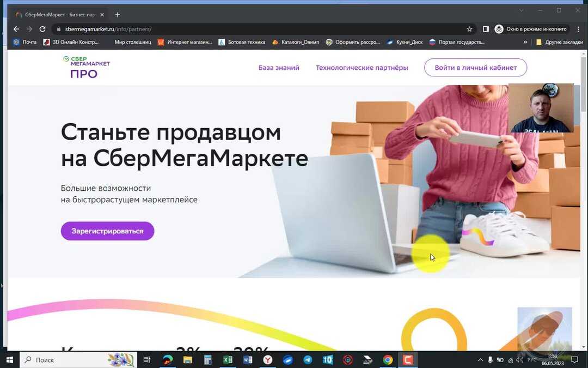
Task: Open Yandex Browser from the taskbar
Action: [268, 360]
